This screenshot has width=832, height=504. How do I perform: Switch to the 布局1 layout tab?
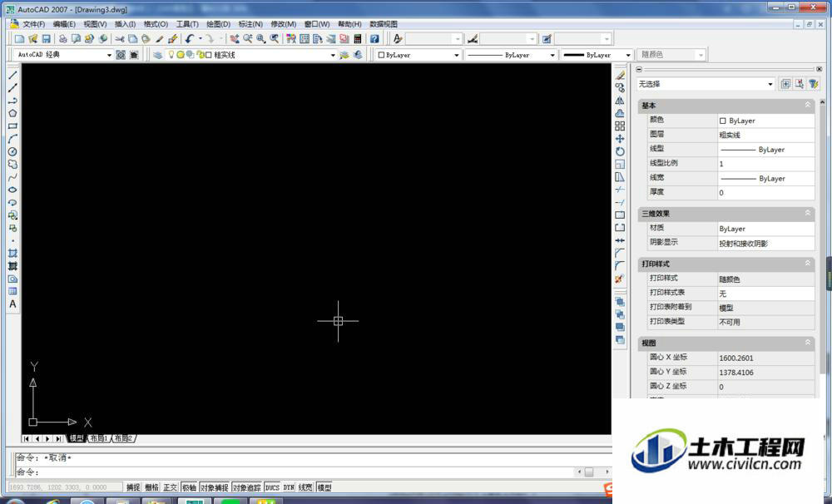click(x=99, y=438)
